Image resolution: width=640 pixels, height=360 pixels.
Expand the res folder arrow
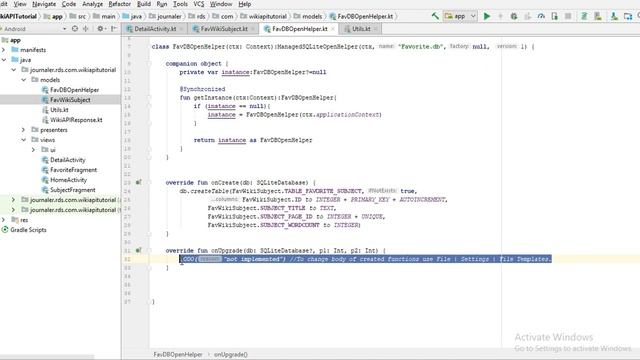(x=4, y=220)
